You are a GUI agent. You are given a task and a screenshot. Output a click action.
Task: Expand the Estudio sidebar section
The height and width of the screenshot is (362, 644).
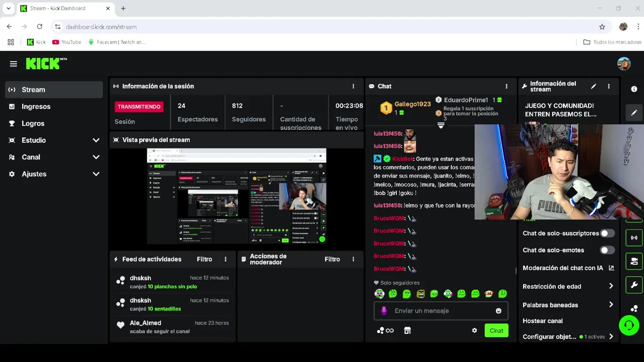(54, 140)
